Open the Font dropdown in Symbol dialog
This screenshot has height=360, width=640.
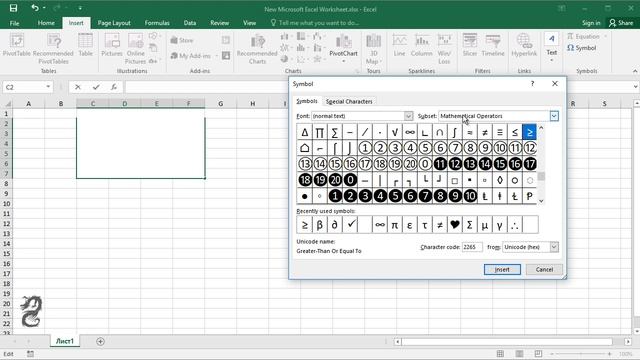click(x=409, y=116)
